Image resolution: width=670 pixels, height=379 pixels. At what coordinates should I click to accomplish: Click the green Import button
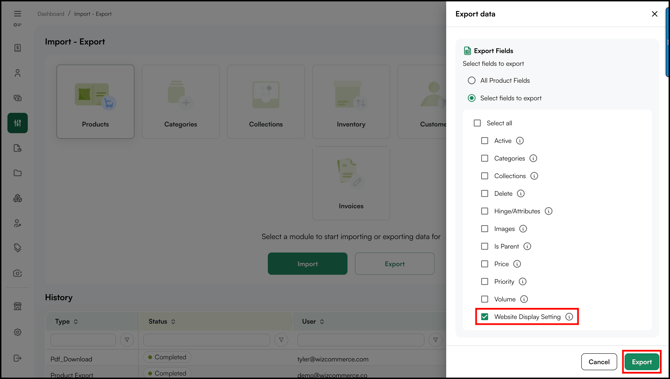click(x=308, y=264)
